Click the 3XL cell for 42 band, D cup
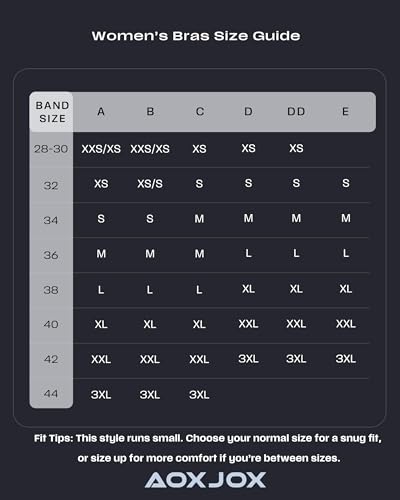Screen dimensions: 400x500 click(248, 359)
